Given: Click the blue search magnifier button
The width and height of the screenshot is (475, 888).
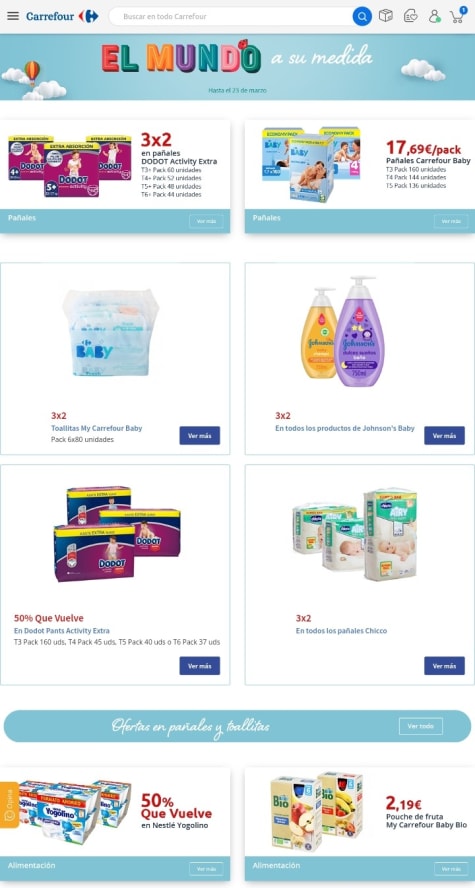Looking at the screenshot, I should 362,16.
